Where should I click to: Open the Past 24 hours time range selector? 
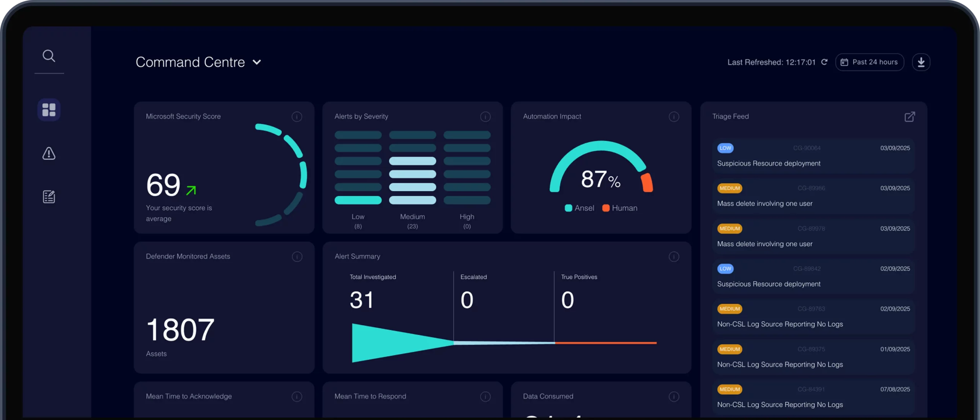(870, 62)
